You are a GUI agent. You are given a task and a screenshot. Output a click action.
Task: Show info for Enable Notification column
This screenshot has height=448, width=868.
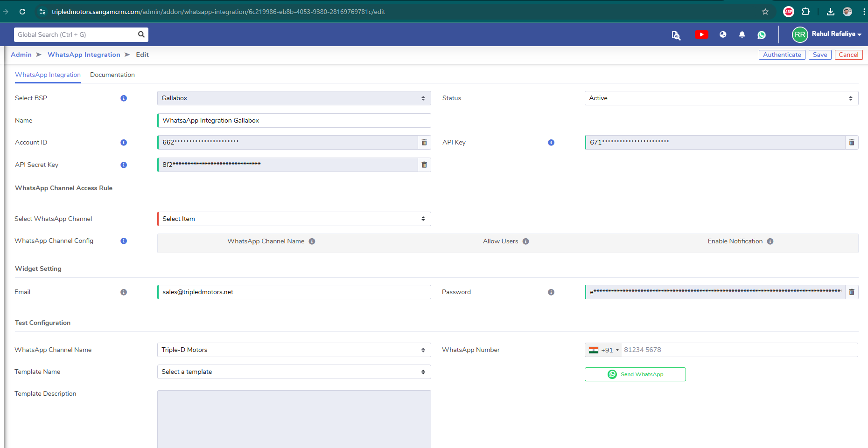[770, 241]
